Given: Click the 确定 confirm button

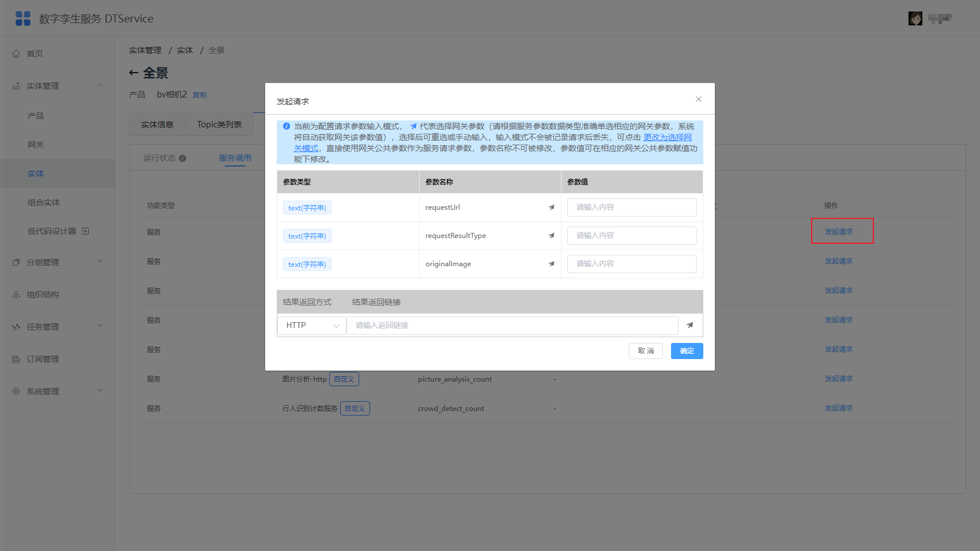Looking at the screenshot, I should [x=687, y=351].
